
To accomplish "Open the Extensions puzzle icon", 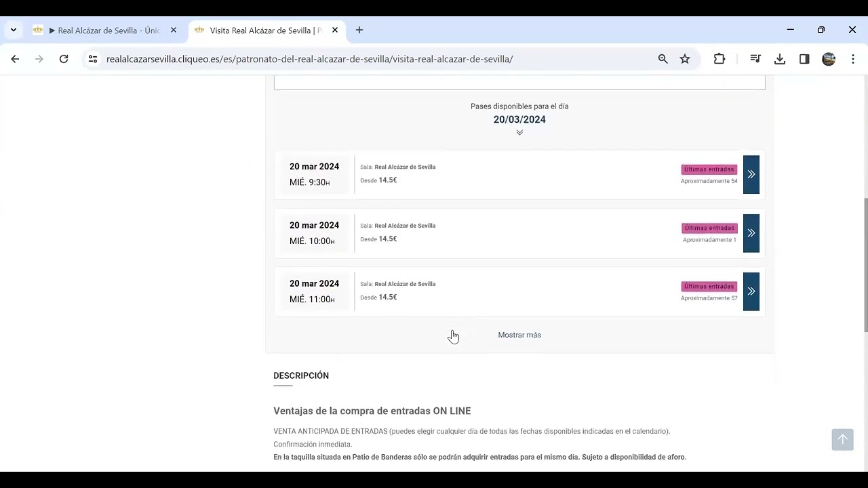I will click(x=719, y=59).
